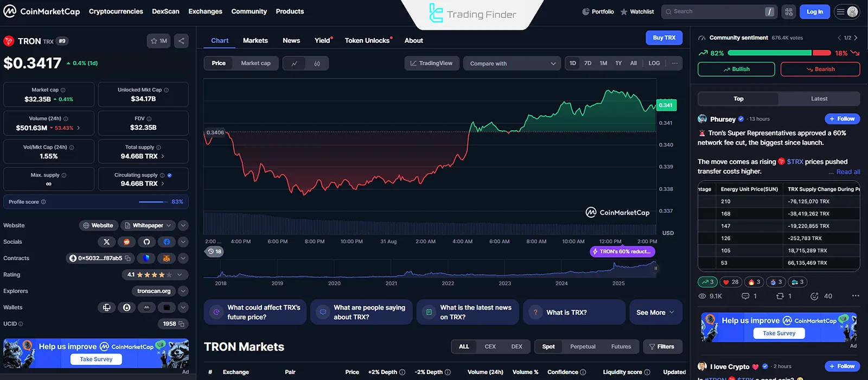Open the padlock wallet icon in Wallets row
Image resolution: width=868 pixels, height=380 pixels.
pos(126,307)
